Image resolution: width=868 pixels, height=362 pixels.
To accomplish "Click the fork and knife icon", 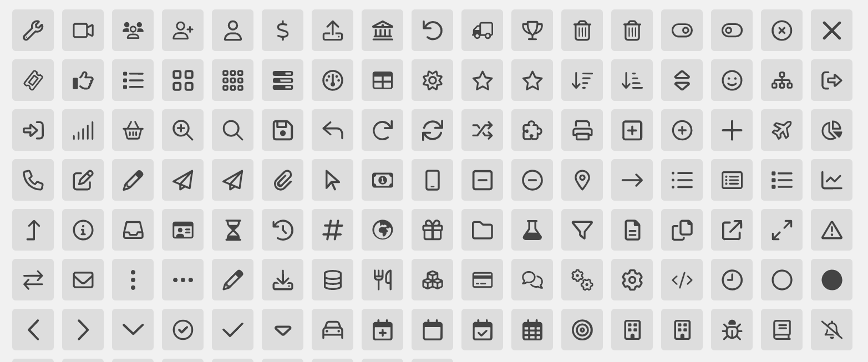I will pyautogui.click(x=383, y=280).
